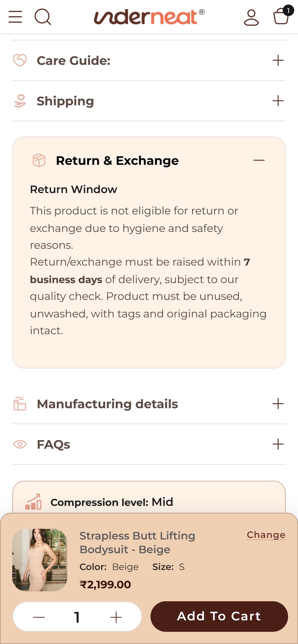Click the Change variant link
Viewport: 298px width, 644px height.
pyautogui.click(x=266, y=535)
